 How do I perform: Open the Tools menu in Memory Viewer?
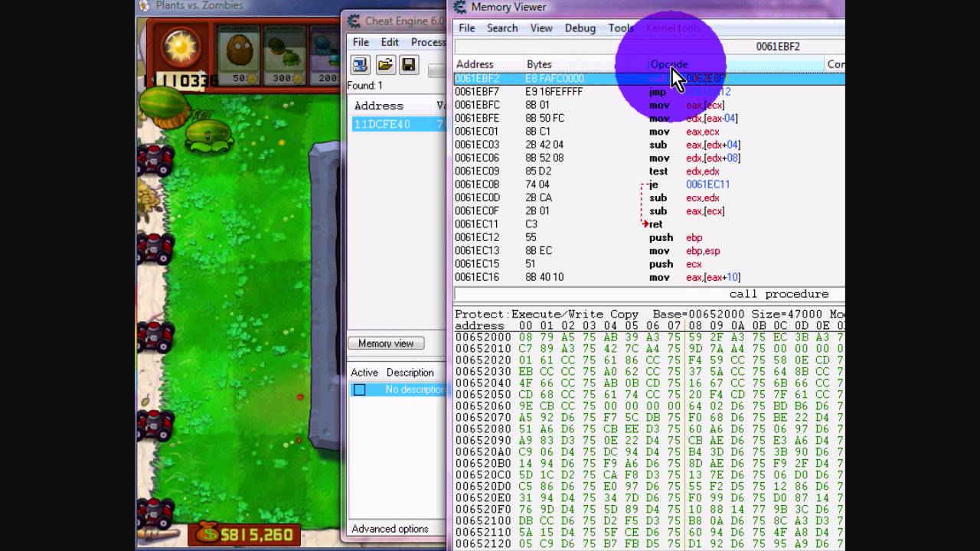(621, 28)
